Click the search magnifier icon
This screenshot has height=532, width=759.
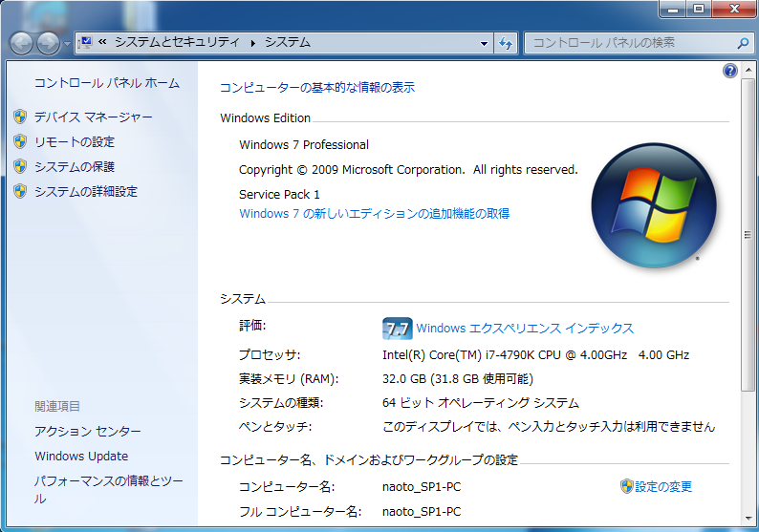[743, 44]
